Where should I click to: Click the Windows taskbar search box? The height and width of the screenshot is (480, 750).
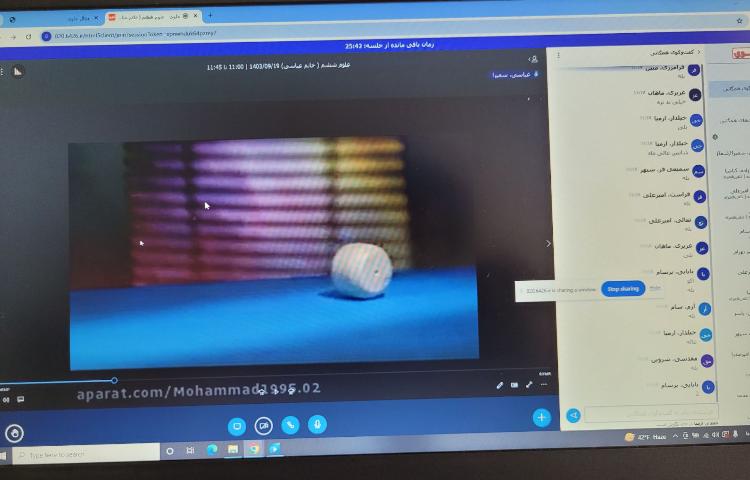click(x=85, y=455)
